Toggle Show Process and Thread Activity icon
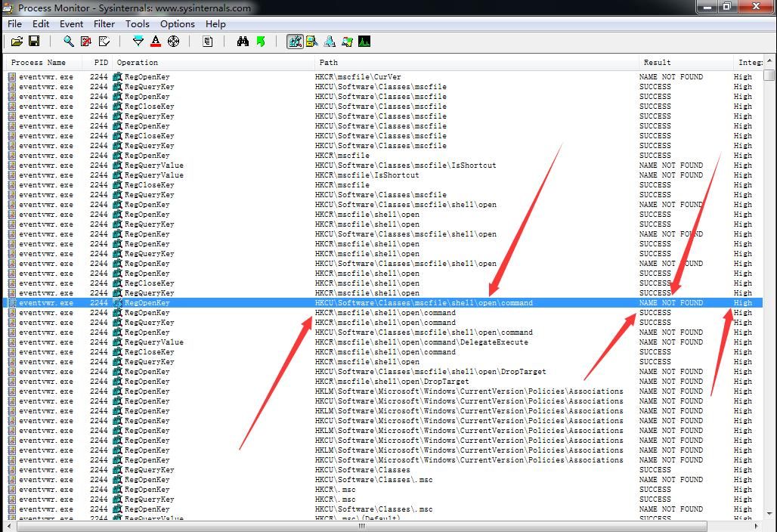Screen dimensions: 777x532 [x=347, y=42]
